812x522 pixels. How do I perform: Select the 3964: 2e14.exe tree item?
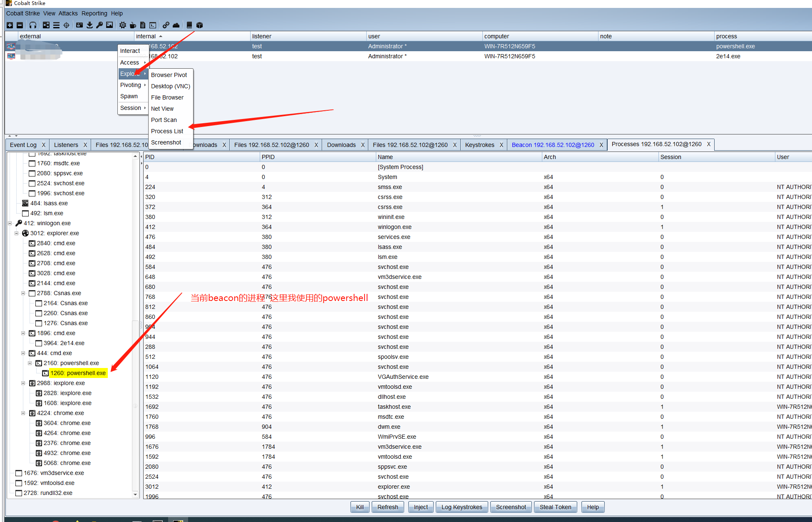64,343
